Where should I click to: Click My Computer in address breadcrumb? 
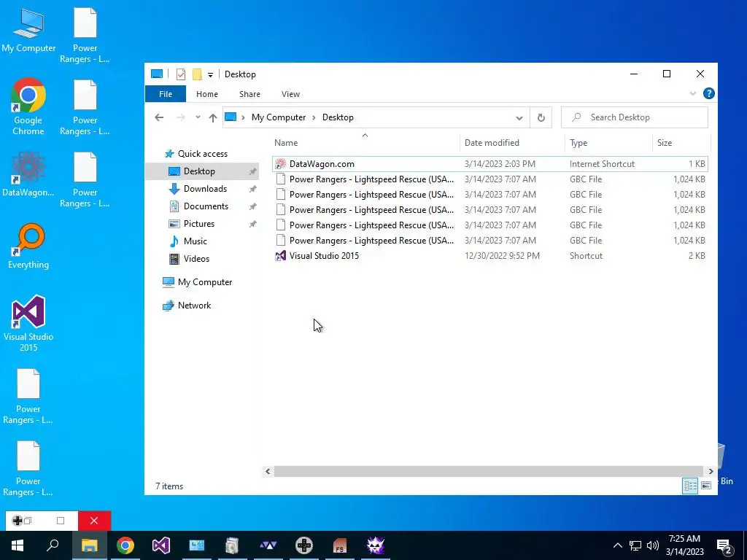coord(278,117)
